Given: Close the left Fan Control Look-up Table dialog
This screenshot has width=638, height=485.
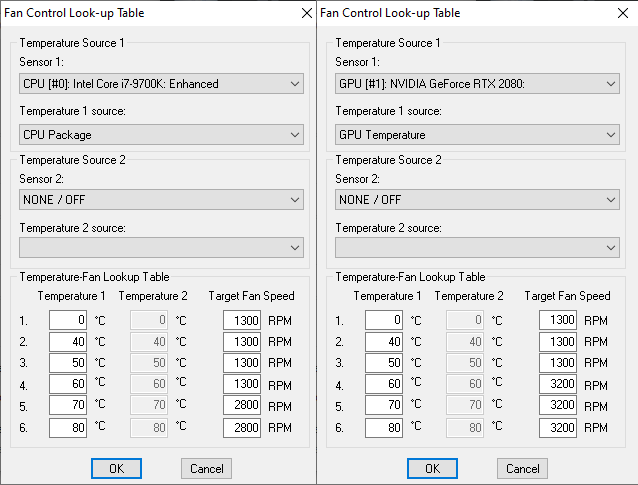Looking at the screenshot, I should (x=305, y=13).
